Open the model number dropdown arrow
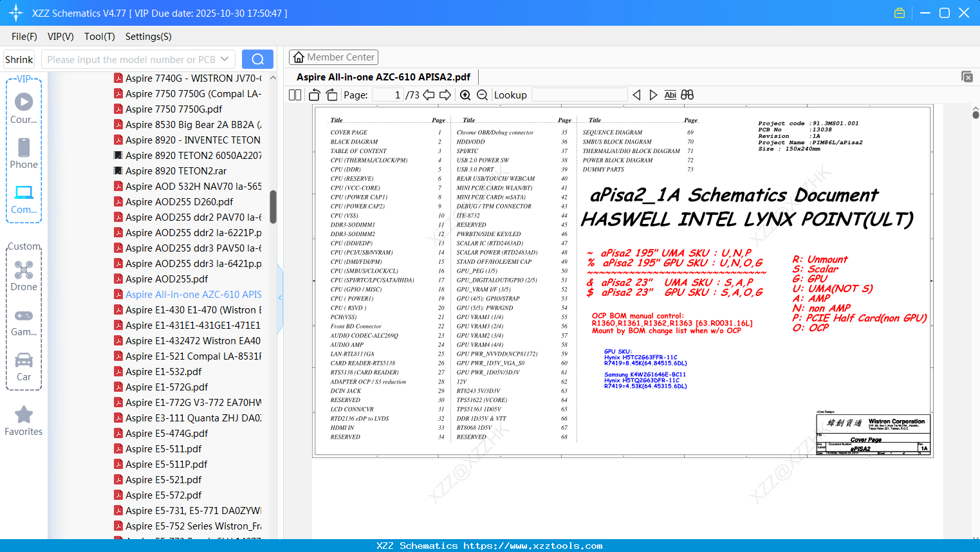The width and height of the screenshot is (980, 552). click(x=225, y=59)
